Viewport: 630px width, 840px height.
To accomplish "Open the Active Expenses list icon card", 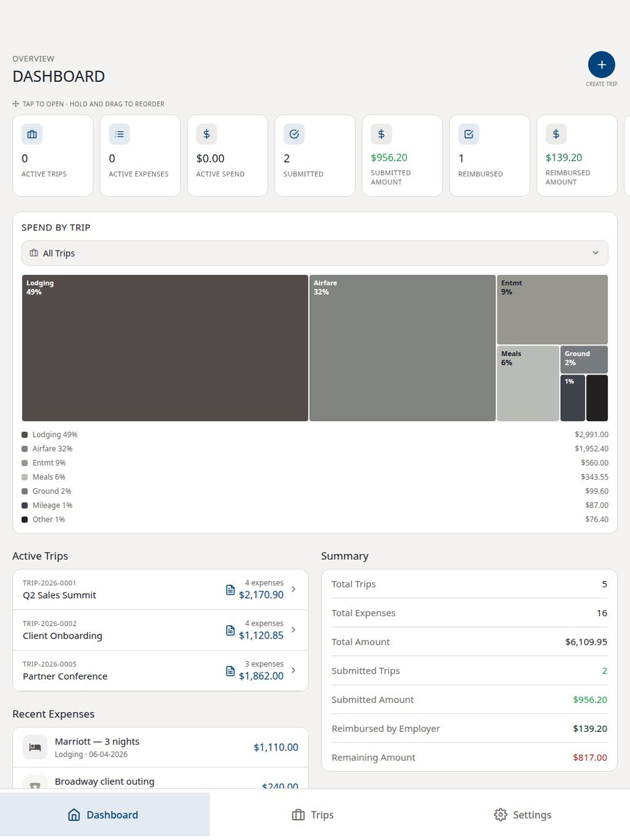I will pyautogui.click(x=140, y=155).
